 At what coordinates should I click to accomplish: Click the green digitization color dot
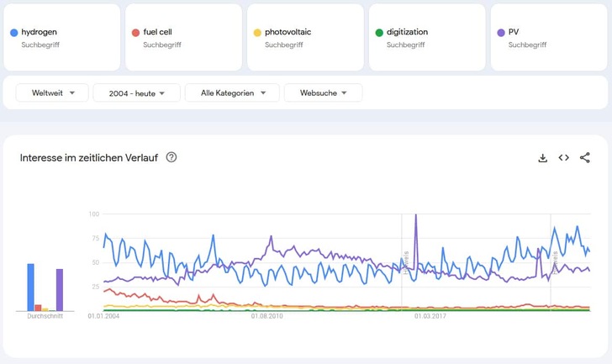pyautogui.click(x=379, y=33)
